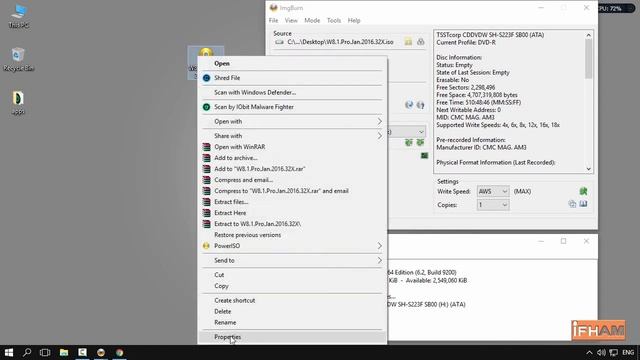Expand the Send to submenu
Viewport: 640px width, 360px height.
[292, 260]
